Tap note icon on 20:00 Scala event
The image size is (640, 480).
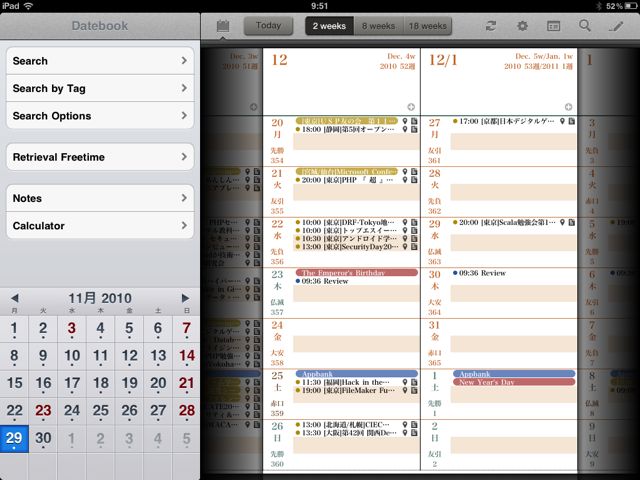click(x=571, y=222)
